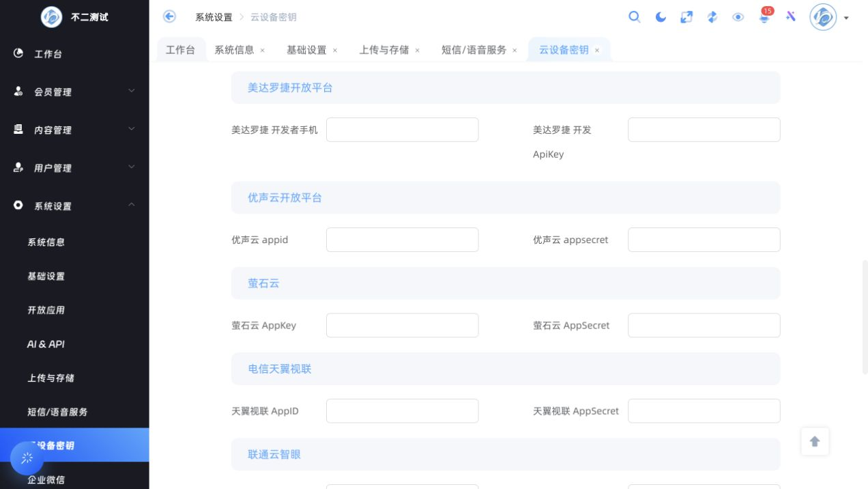
Task: Click the back-to-top arrow button
Action: point(815,441)
